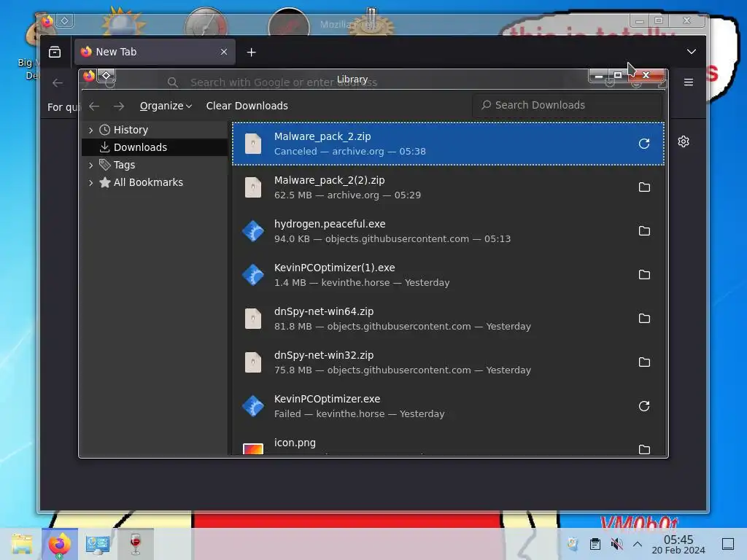Image resolution: width=747 pixels, height=560 pixels.
Task: Open the wine glass taskbar application
Action: (x=135, y=544)
